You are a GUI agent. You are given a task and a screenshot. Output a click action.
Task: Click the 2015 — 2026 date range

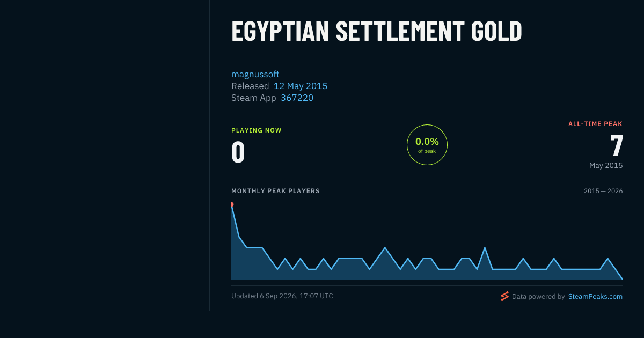[603, 191]
